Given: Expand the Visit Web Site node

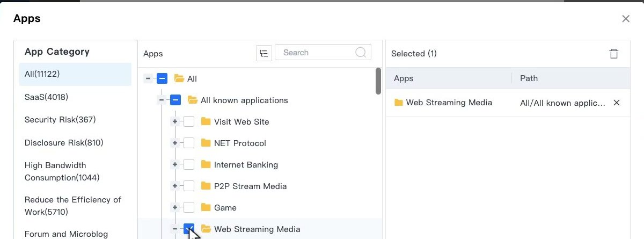Looking at the screenshot, I should click(x=175, y=121).
